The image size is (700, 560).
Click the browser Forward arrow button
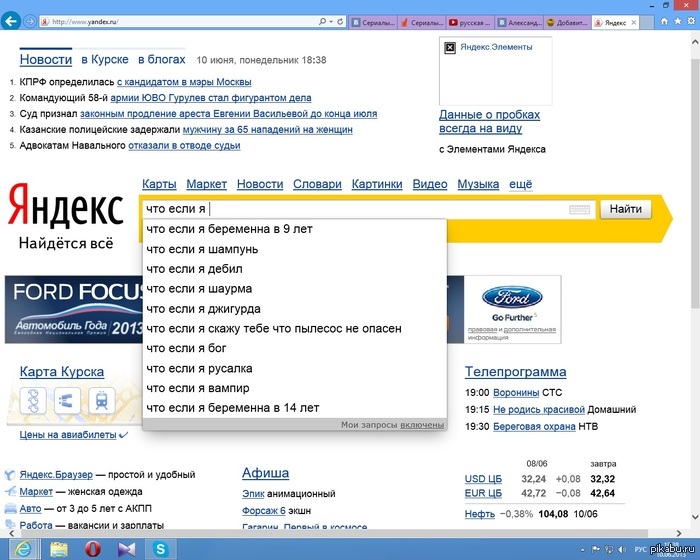pos(30,21)
